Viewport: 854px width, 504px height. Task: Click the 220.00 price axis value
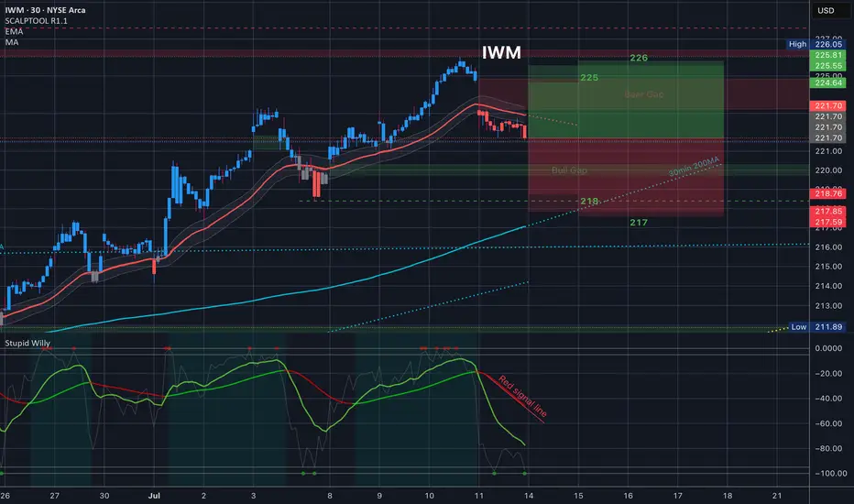pyautogui.click(x=828, y=170)
